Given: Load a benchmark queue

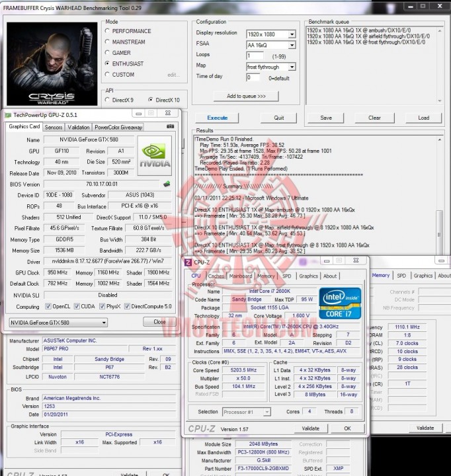Looking at the screenshot, I should (x=423, y=118).
